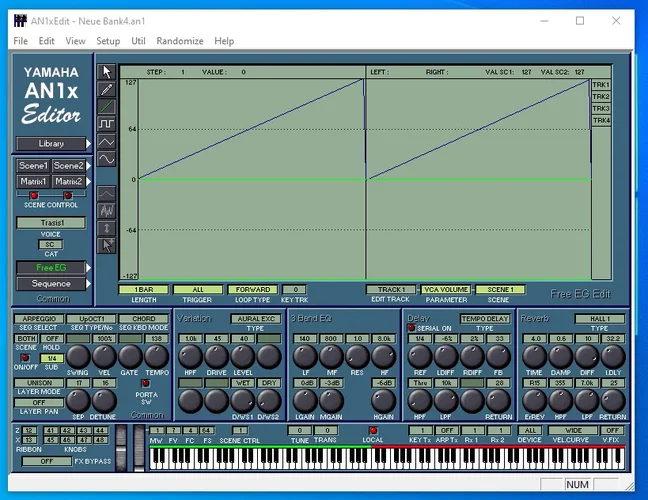
Task: Click the TEMPO knob
Action: [x=156, y=357]
